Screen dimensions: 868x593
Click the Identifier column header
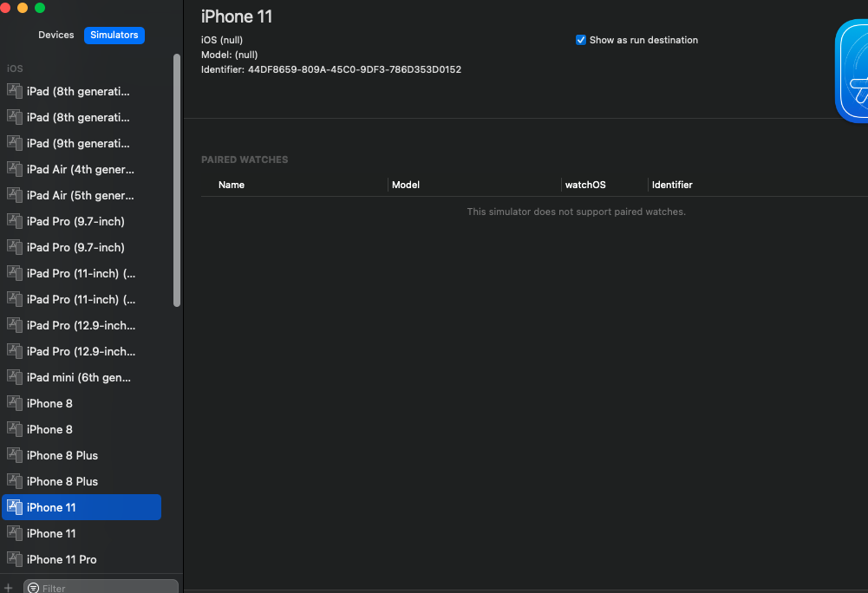point(672,185)
